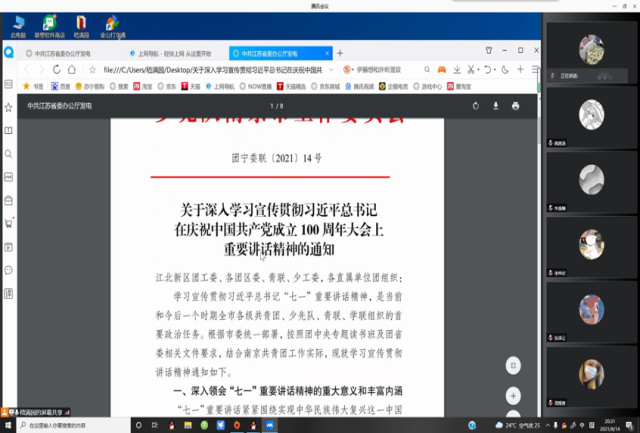Click the Windows Start button
Screen dimensions: 640x433
click(8, 425)
